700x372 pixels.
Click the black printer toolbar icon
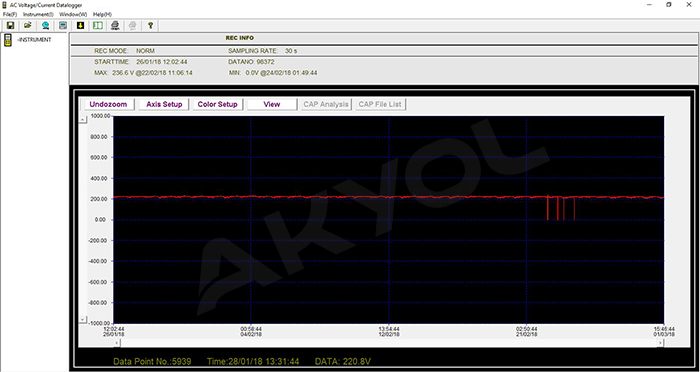(x=115, y=25)
